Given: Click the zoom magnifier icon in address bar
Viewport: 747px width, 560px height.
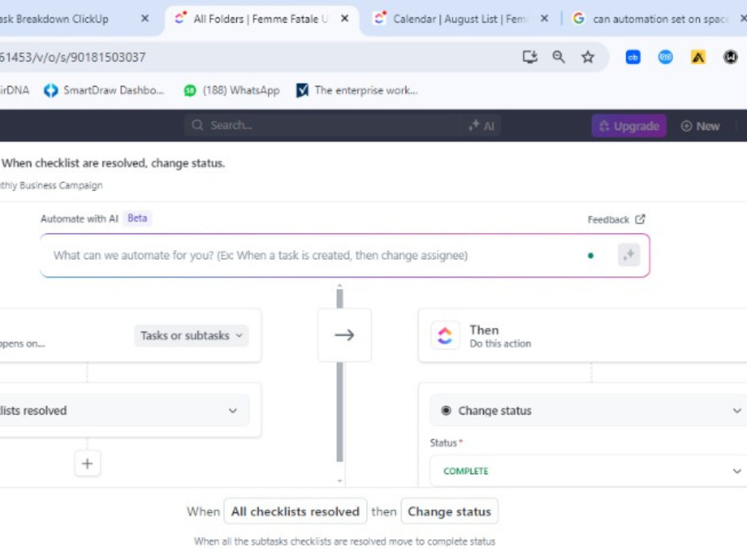Looking at the screenshot, I should pos(558,57).
